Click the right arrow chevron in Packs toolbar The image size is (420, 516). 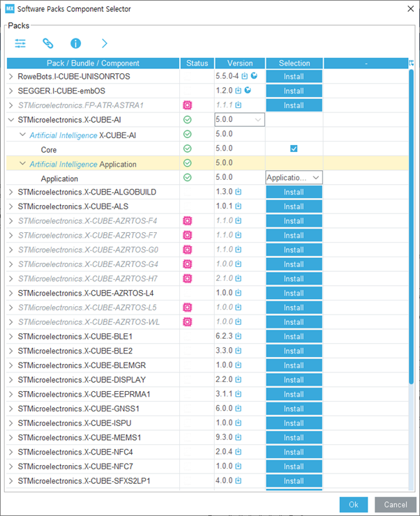click(x=105, y=43)
